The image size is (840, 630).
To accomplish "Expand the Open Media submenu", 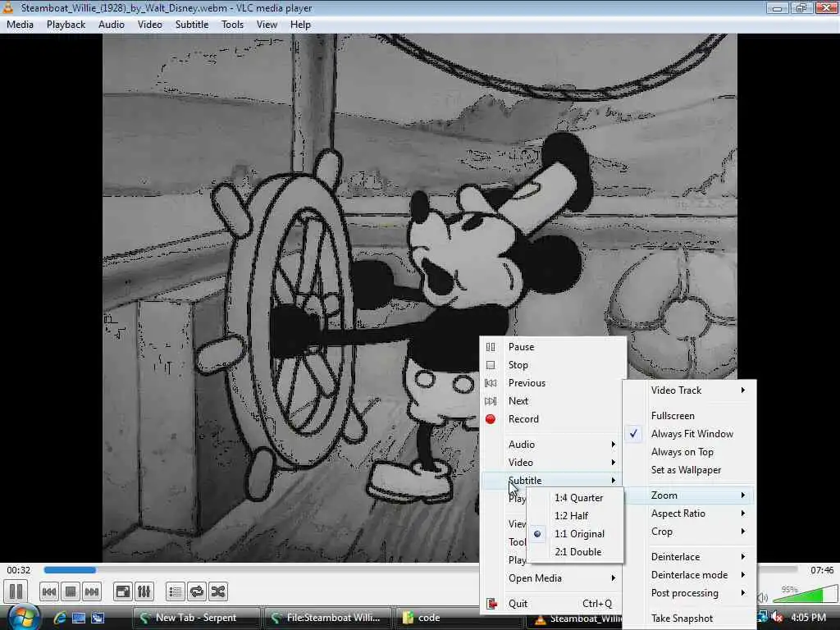I will coord(552,578).
